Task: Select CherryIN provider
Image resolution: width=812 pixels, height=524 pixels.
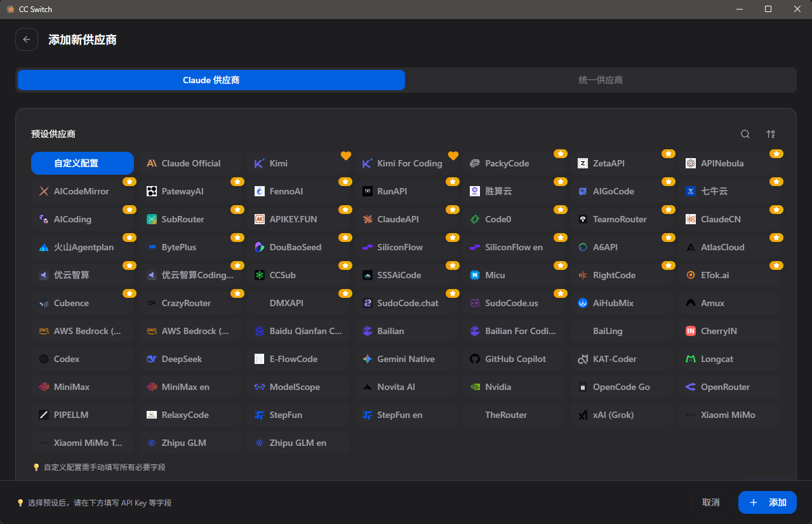Action: click(x=730, y=331)
